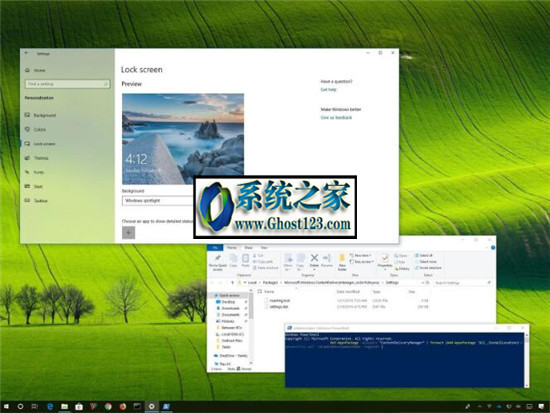Screen dimensions: 550x413
Task: Click Pin to Quick access in Explorer ribbon
Action: [x=217, y=262]
